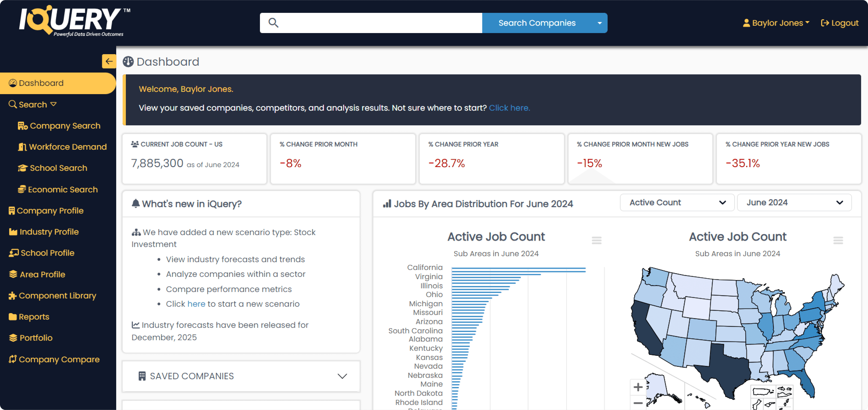
Task: Open School Profile in the sidebar
Action: (x=41, y=253)
